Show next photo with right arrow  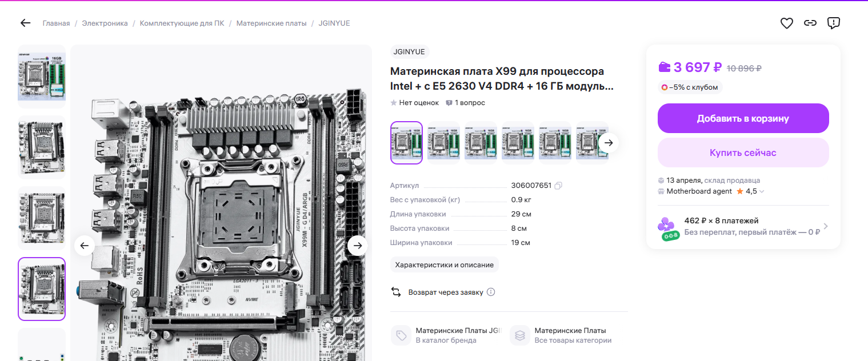pyautogui.click(x=358, y=246)
